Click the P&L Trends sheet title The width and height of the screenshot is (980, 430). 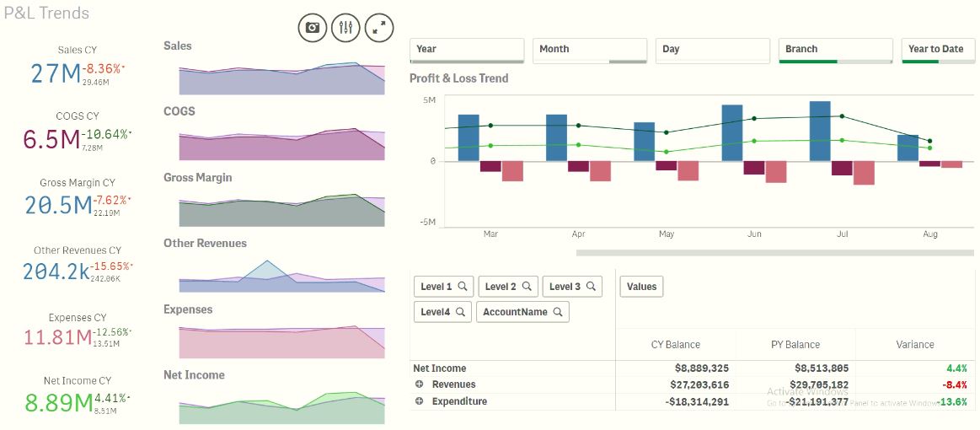tap(46, 13)
